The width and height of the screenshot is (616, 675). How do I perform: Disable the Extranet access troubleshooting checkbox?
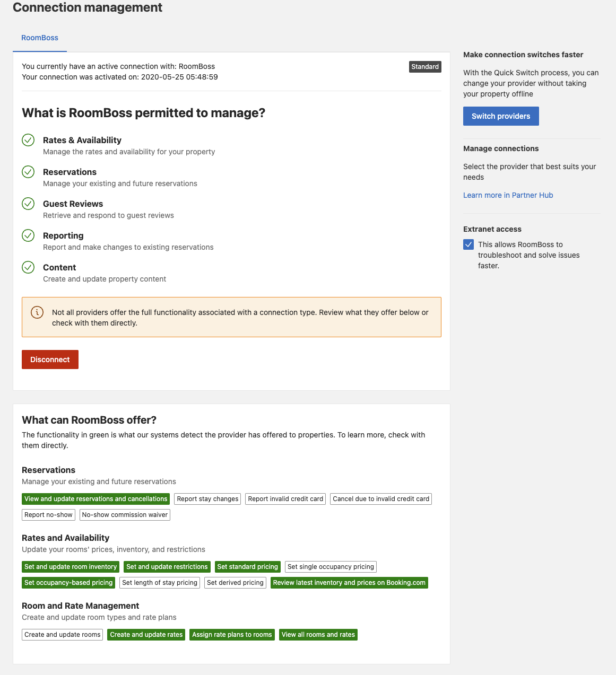468,244
